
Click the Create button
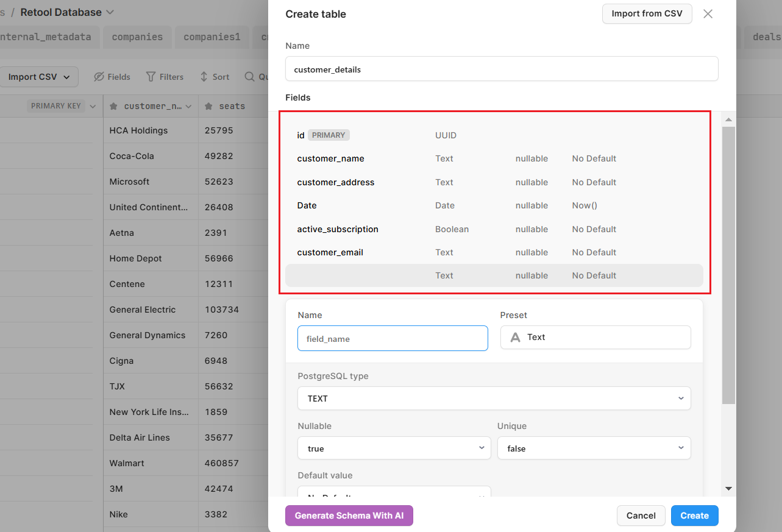pyautogui.click(x=694, y=516)
